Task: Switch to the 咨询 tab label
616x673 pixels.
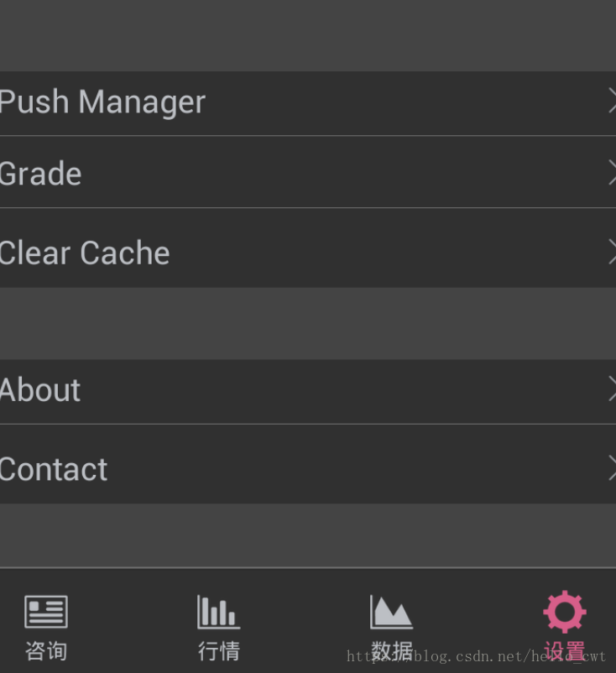Action: [46, 650]
